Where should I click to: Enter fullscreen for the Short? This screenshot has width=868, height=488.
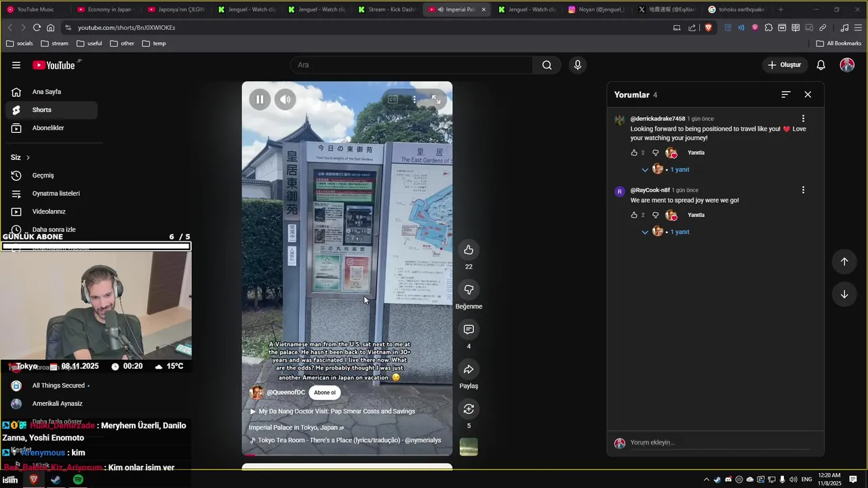pyautogui.click(x=436, y=100)
